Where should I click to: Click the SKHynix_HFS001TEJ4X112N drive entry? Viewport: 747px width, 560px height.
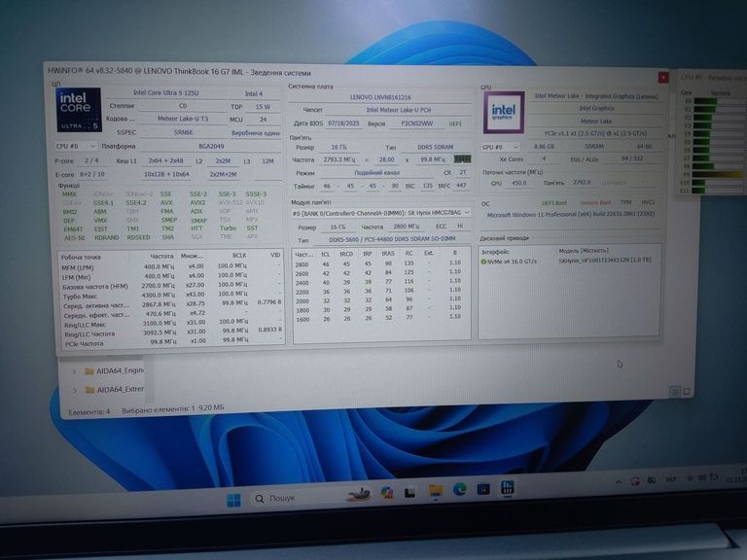(x=605, y=261)
